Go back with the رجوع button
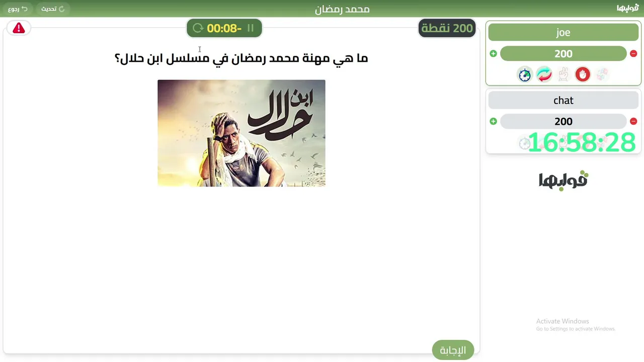 18,9
